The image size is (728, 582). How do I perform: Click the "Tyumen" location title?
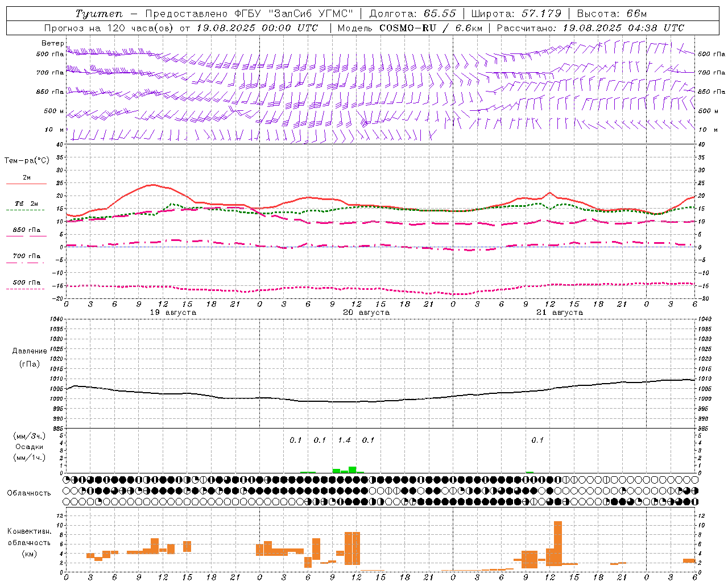99,14
